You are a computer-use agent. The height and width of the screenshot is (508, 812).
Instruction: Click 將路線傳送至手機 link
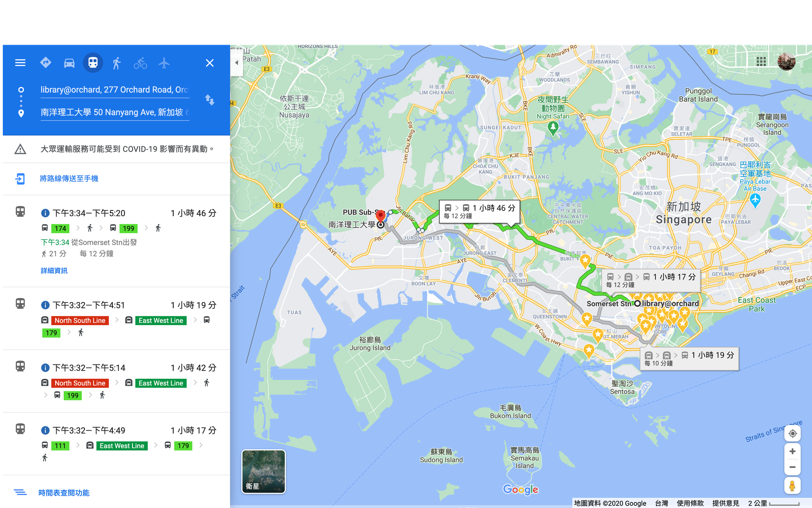[69, 179]
